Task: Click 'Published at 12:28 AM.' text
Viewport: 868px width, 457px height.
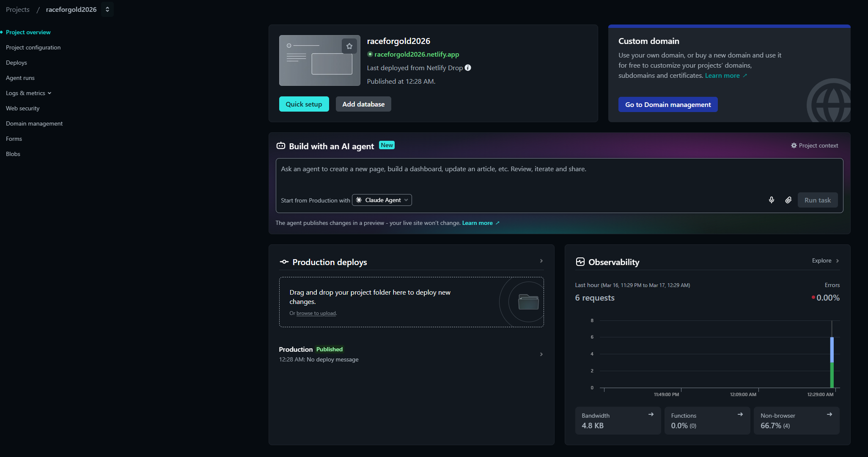Action: click(401, 81)
